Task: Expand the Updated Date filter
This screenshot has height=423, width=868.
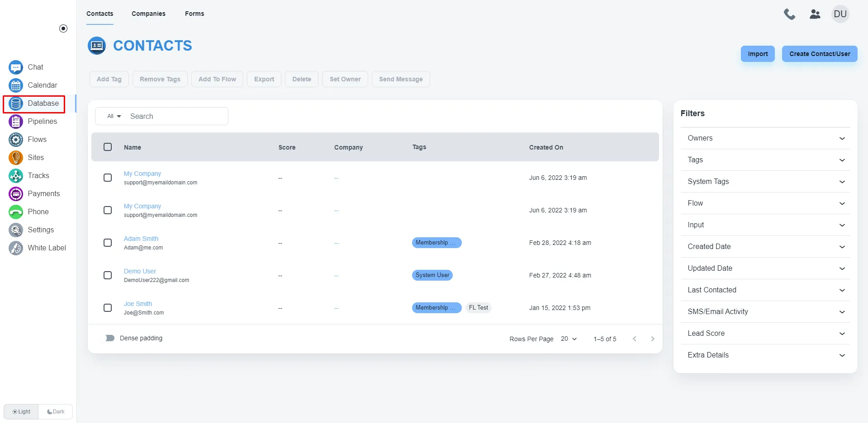Action: pos(765,268)
